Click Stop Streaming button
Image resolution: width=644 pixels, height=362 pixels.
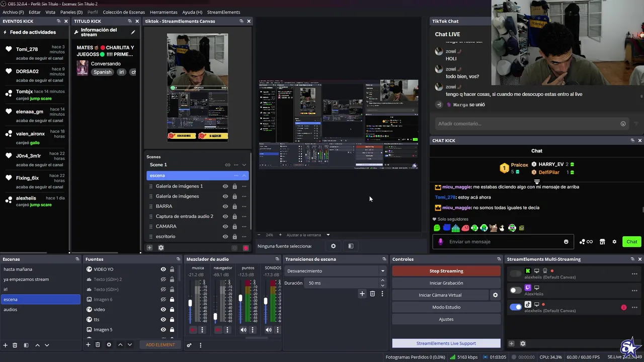click(x=446, y=271)
